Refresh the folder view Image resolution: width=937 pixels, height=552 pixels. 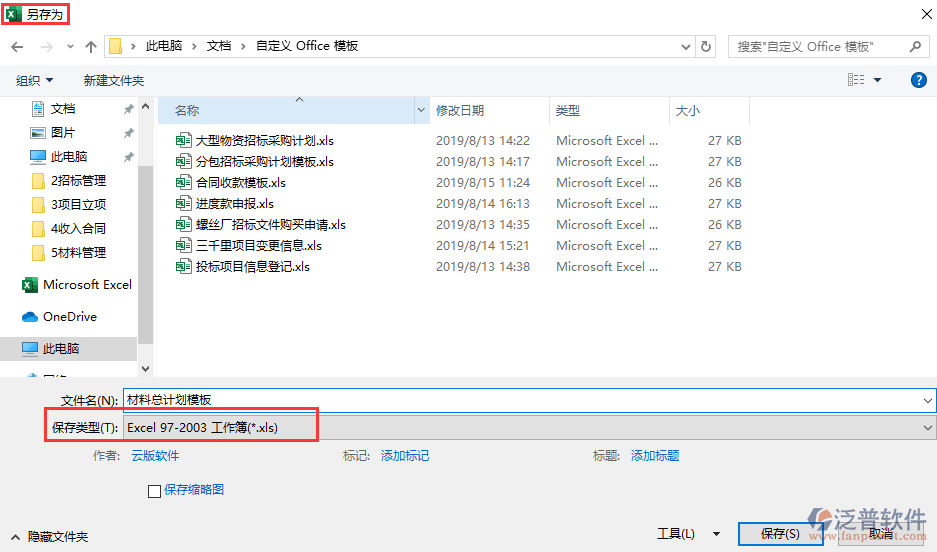[706, 47]
